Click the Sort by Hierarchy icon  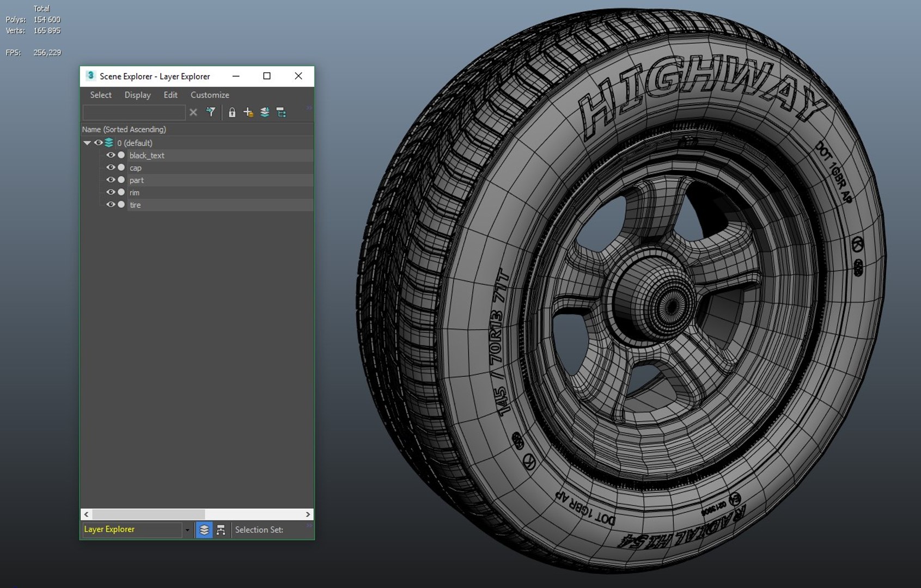221,530
